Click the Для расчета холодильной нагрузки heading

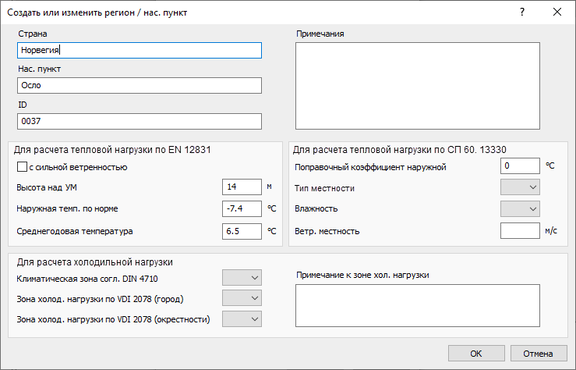(x=94, y=262)
